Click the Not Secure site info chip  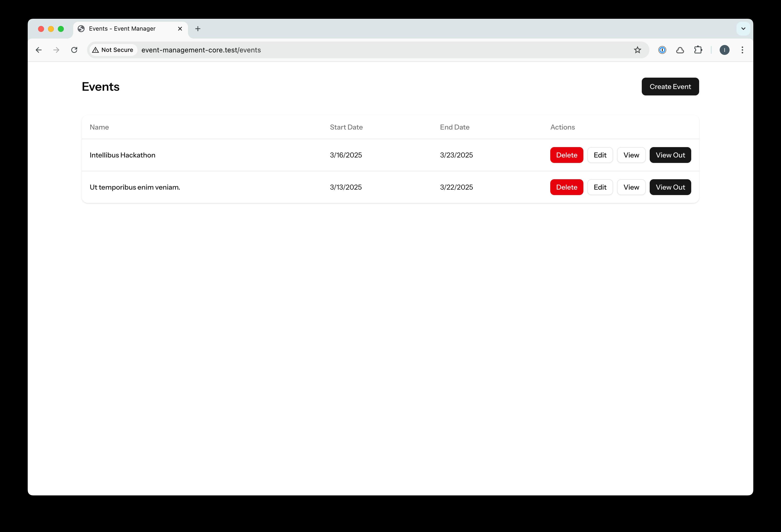[113, 50]
